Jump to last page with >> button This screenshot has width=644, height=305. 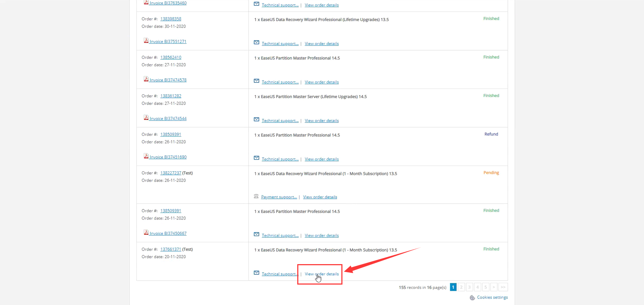(503, 287)
